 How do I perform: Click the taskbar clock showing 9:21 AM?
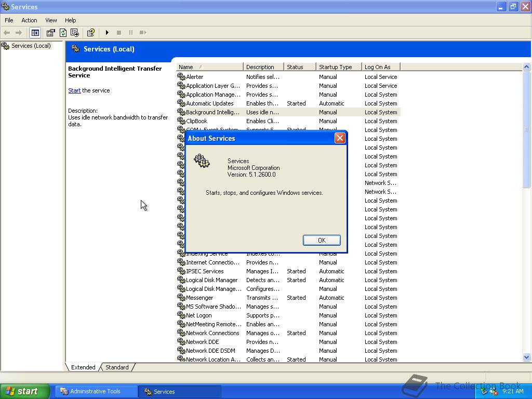pos(513,391)
